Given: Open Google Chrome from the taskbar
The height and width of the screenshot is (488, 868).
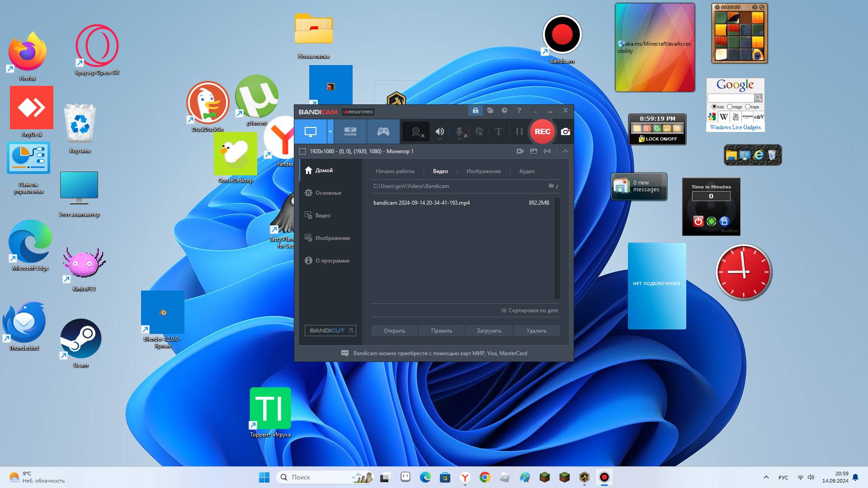Looking at the screenshot, I should [485, 477].
